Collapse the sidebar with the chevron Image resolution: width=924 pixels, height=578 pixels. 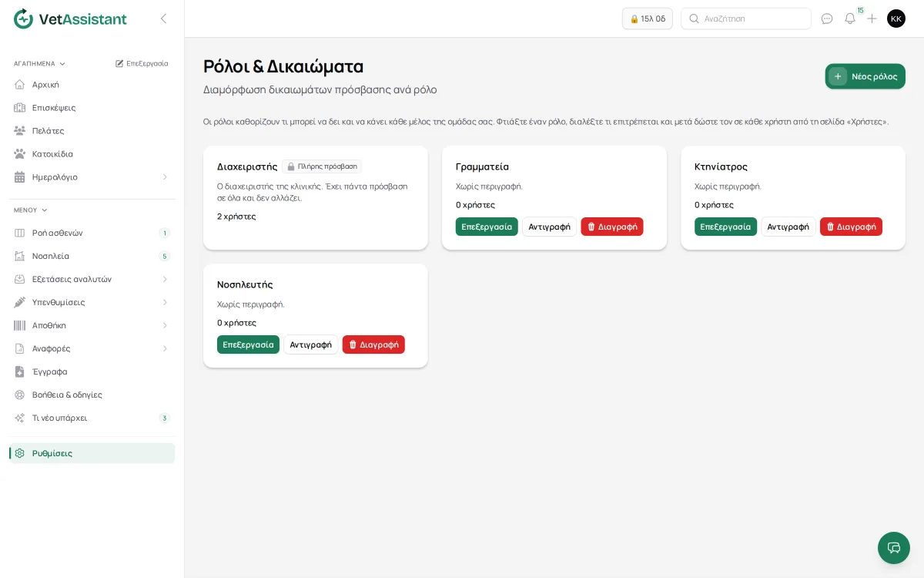pyautogui.click(x=163, y=18)
